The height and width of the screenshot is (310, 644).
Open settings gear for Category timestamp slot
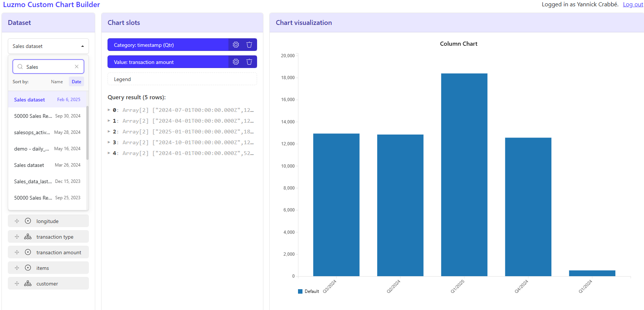point(236,45)
